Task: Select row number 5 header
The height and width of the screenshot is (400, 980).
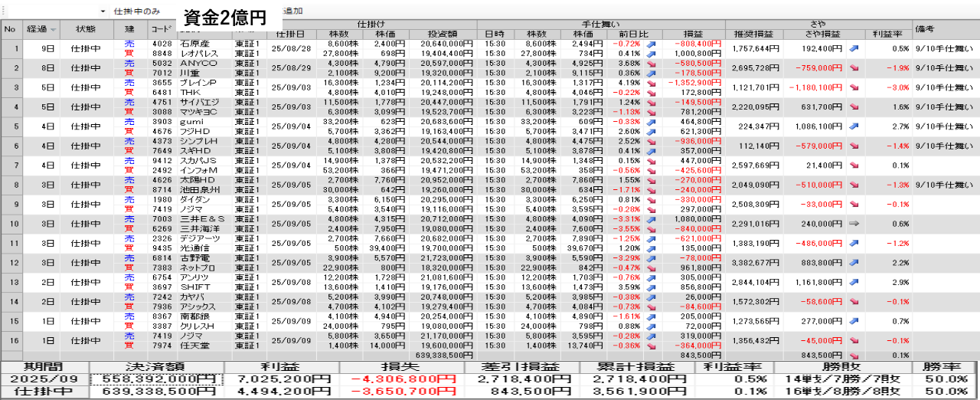Action: tap(11, 126)
